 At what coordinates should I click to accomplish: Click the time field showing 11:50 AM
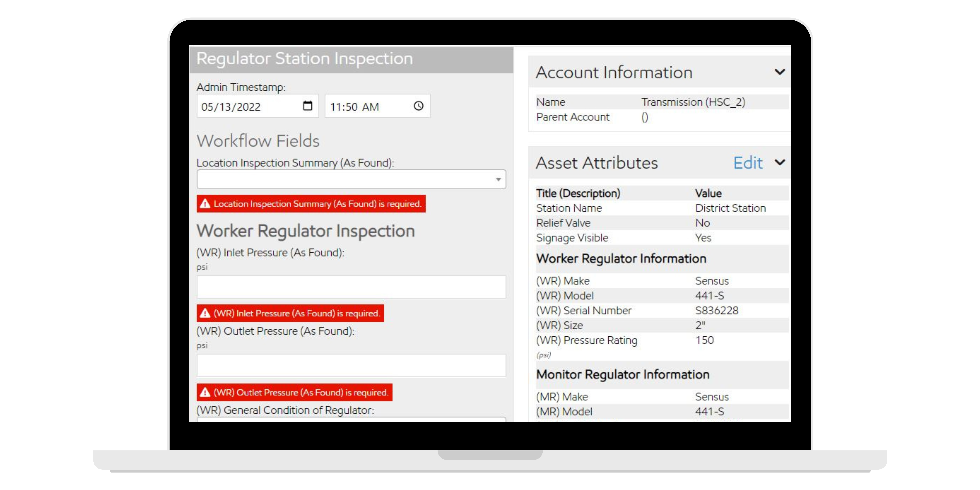pos(377,106)
